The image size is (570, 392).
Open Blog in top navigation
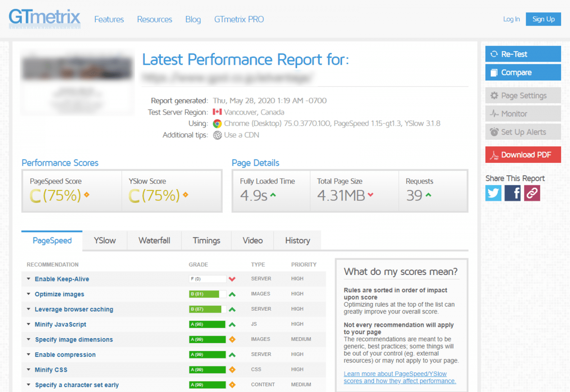[193, 19]
